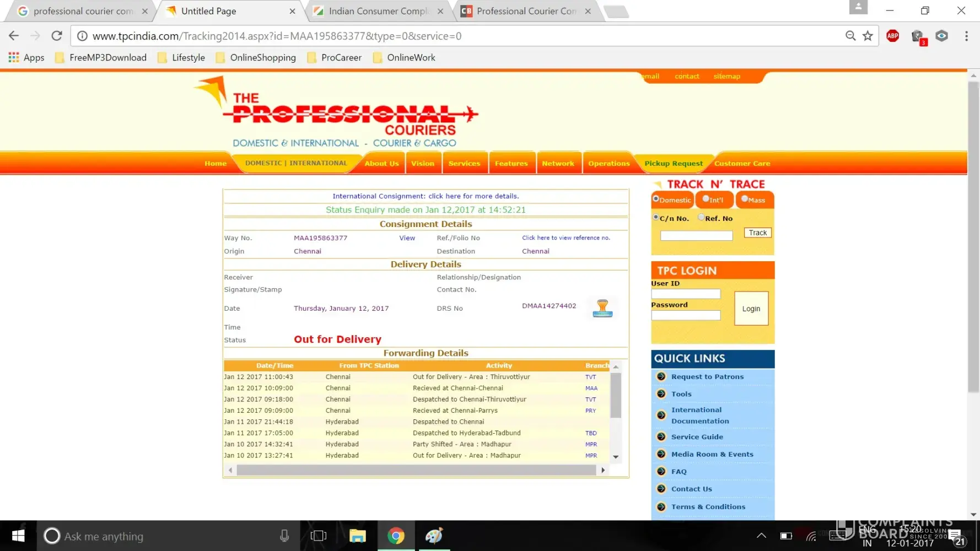Image resolution: width=980 pixels, height=551 pixels.
Task: Click the Professional Couriers logo
Action: (336, 112)
